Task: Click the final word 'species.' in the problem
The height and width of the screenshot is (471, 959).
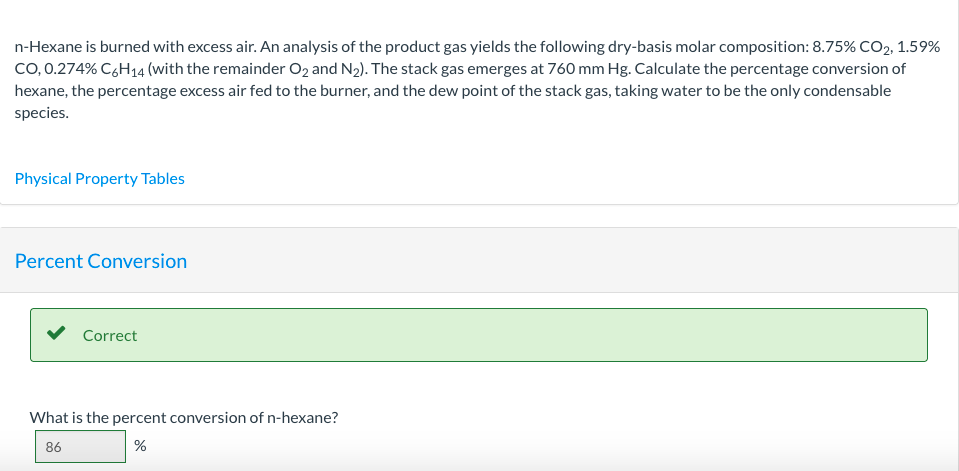Action: (x=42, y=113)
